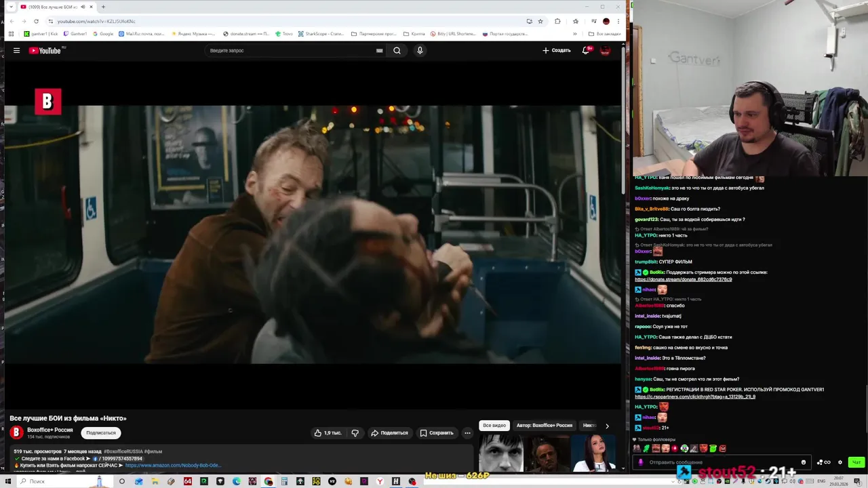
Task: Click the donate.stream link in chat
Action: [x=683, y=279]
